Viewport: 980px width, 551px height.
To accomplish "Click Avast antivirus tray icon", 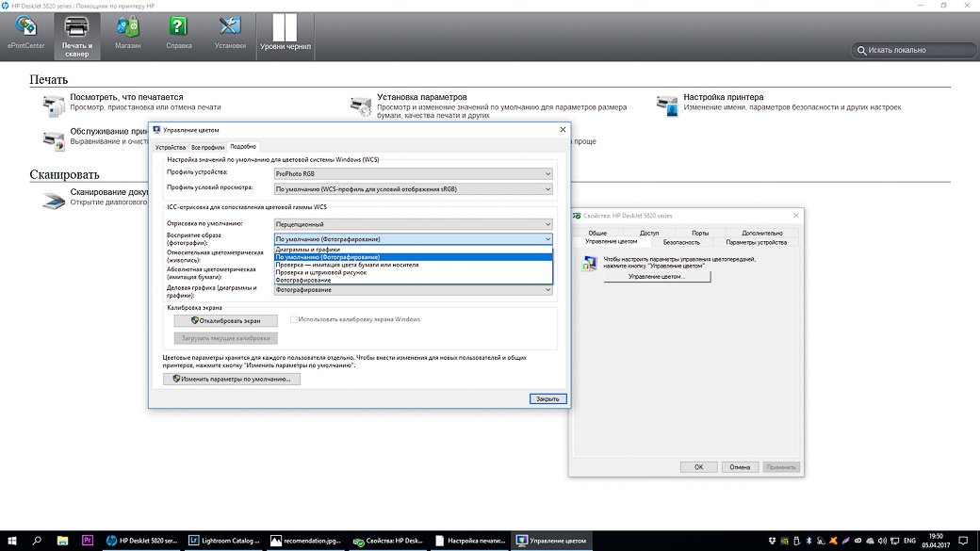I will point(833,541).
